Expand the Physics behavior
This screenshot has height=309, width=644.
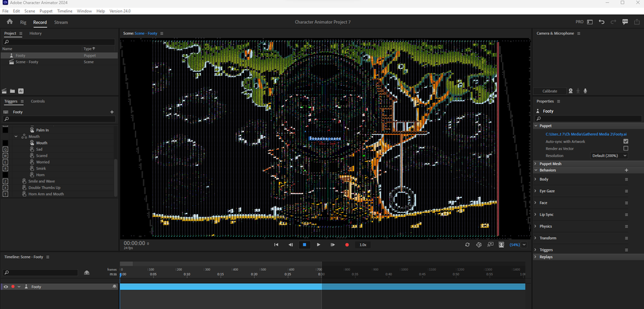pos(536,226)
